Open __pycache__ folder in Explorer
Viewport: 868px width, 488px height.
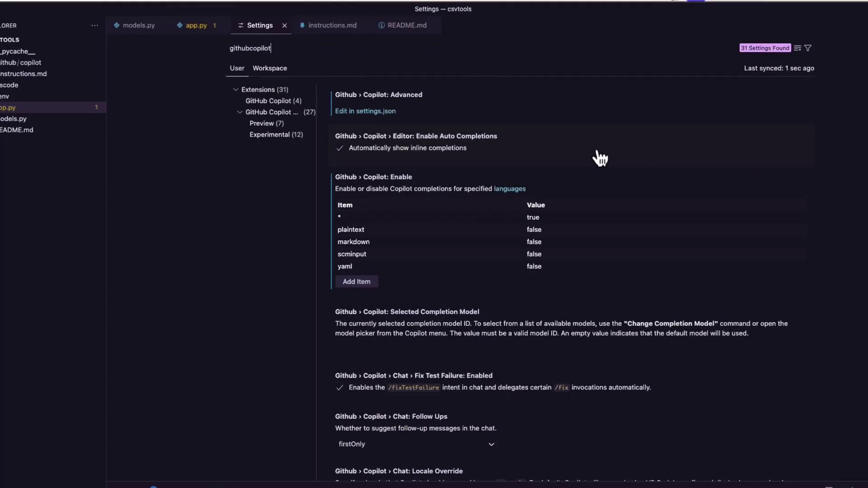click(x=53, y=52)
